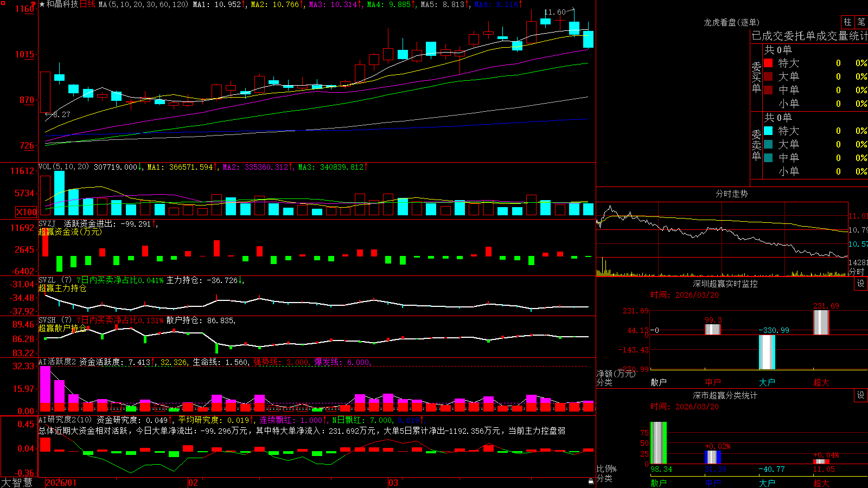The image size is (868, 488).
Task: Click volume value 307719.000
Action: click(x=116, y=167)
